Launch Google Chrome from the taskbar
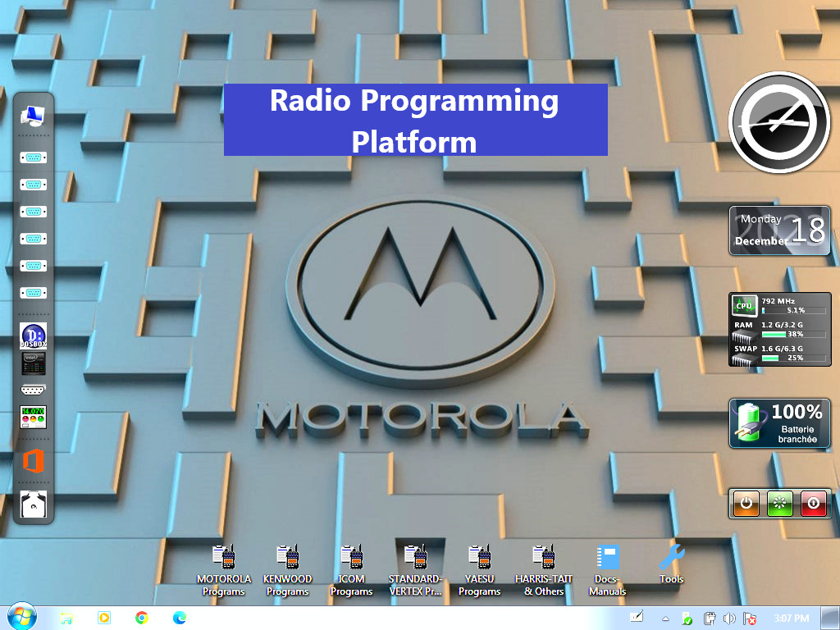 point(142,618)
